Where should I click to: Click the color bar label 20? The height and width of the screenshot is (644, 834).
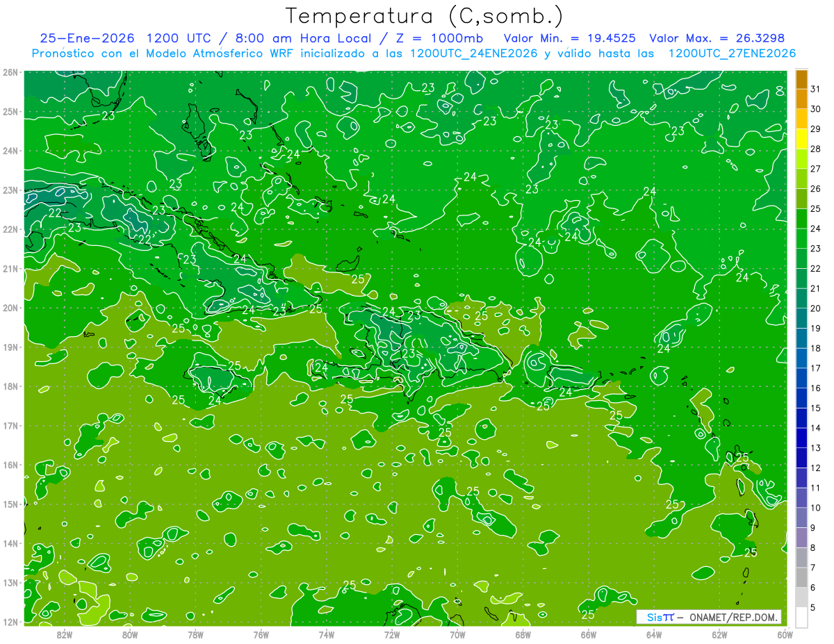[816, 308]
